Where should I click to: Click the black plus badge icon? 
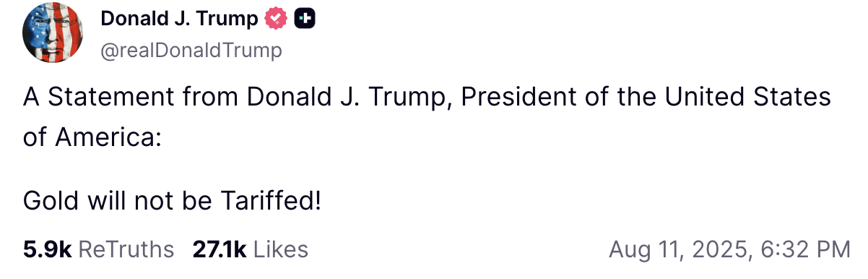click(x=304, y=20)
